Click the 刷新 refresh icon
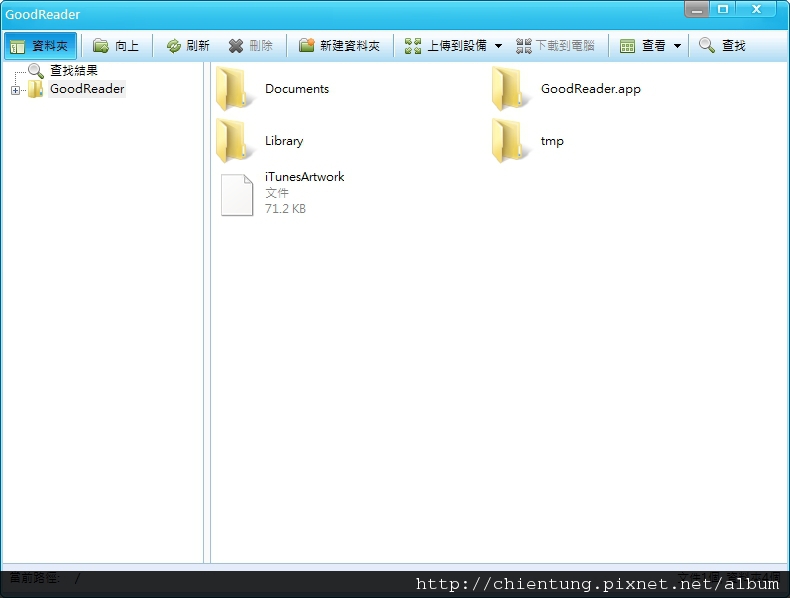 174,46
